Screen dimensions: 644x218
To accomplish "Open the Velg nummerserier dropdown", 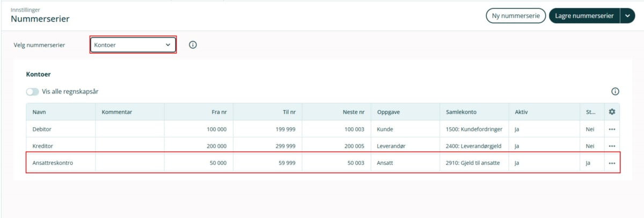I will coord(133,45).
